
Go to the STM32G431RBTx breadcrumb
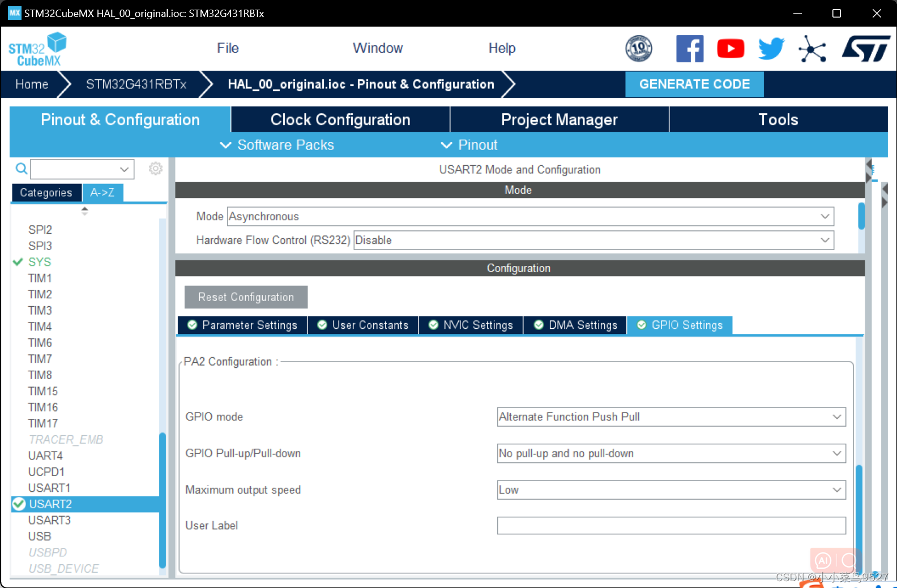click(x=136, y=84)
